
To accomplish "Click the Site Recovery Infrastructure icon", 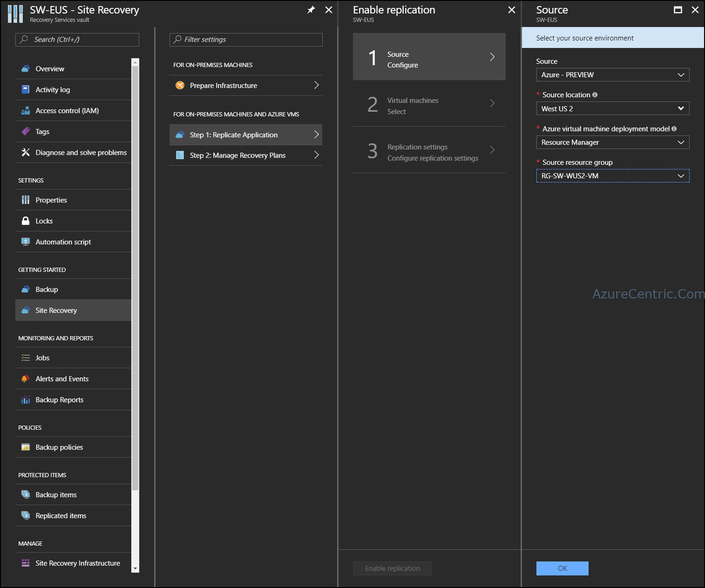I will pyautogui.click(x=26, y=563).
